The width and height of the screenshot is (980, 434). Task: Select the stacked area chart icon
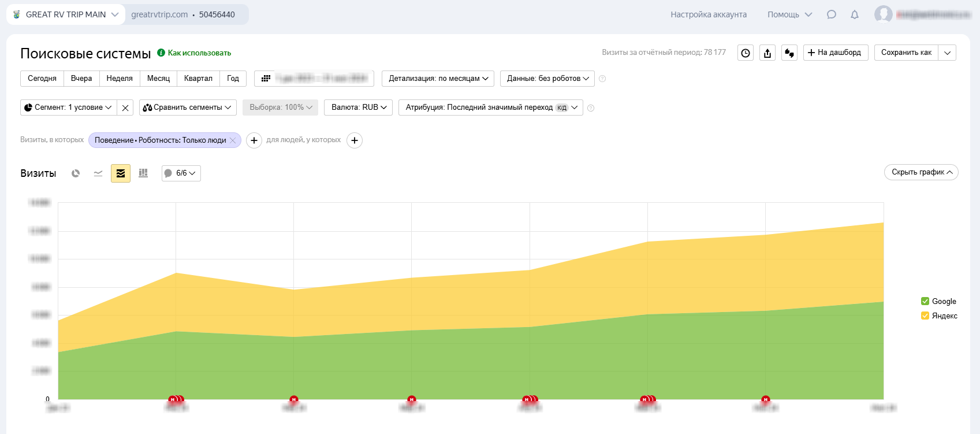click(121, 173)
